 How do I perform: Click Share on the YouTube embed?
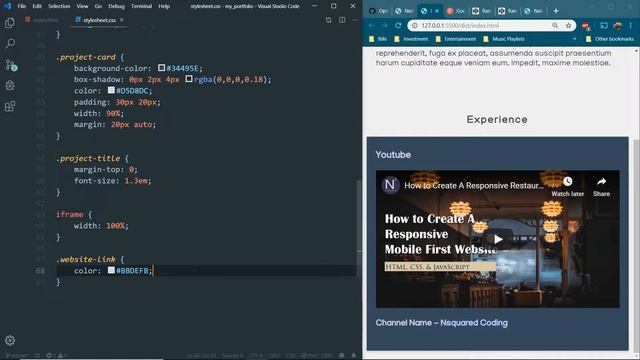[601, 187]
